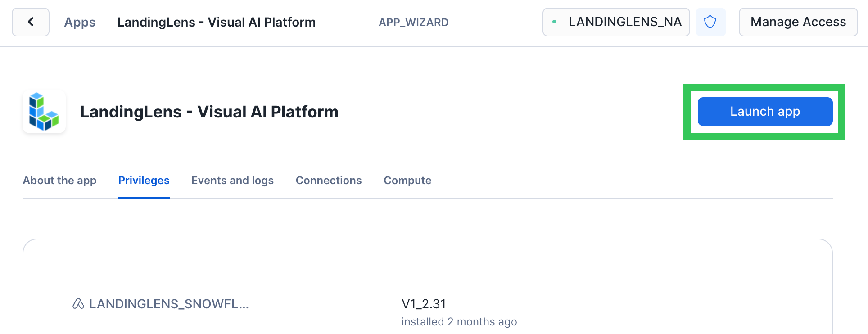This screenshot has width=868, height=334.
Task: Click the LandingLens cube logo
Action: [44, 112]
